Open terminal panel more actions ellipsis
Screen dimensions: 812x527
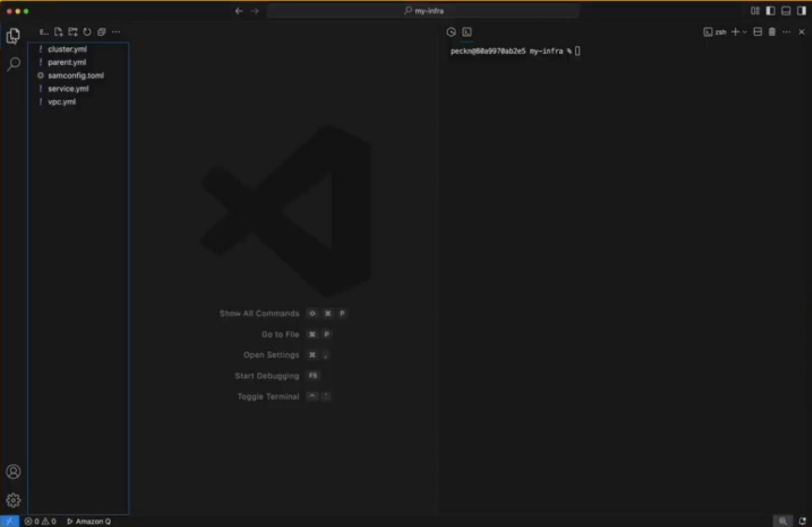click(x=786, y=32)
